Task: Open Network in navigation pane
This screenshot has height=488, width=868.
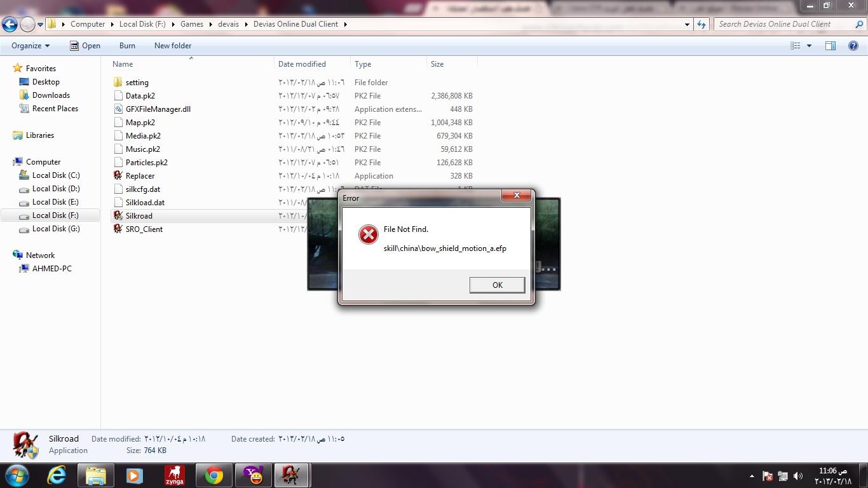Action: point(40,255)
